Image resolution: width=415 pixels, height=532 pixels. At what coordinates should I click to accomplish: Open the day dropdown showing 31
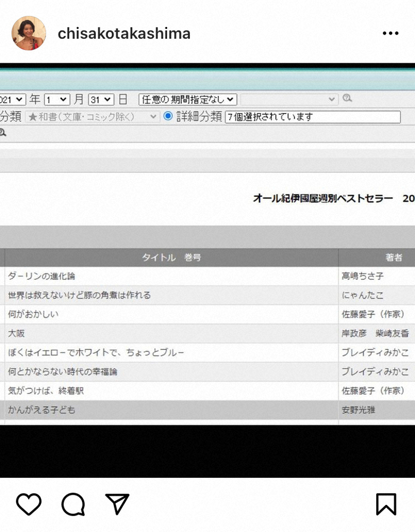(101, 100)
